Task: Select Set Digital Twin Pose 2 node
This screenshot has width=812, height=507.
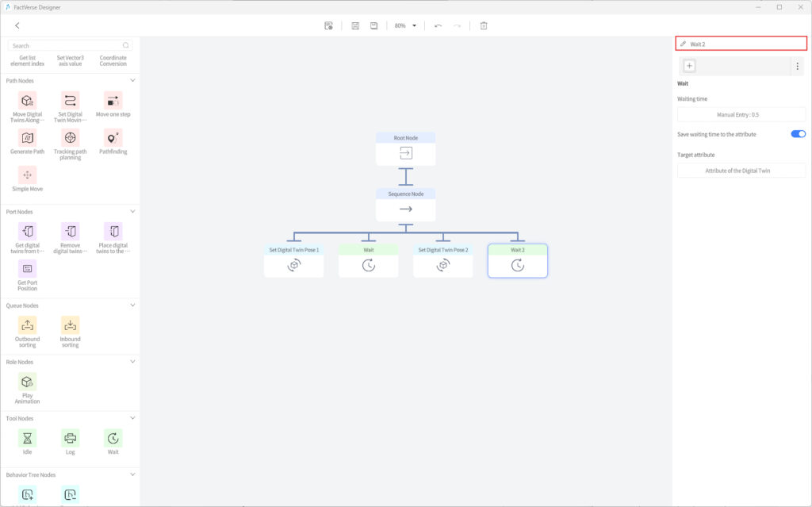Action: pyautogui.click(x=442, y=261)
